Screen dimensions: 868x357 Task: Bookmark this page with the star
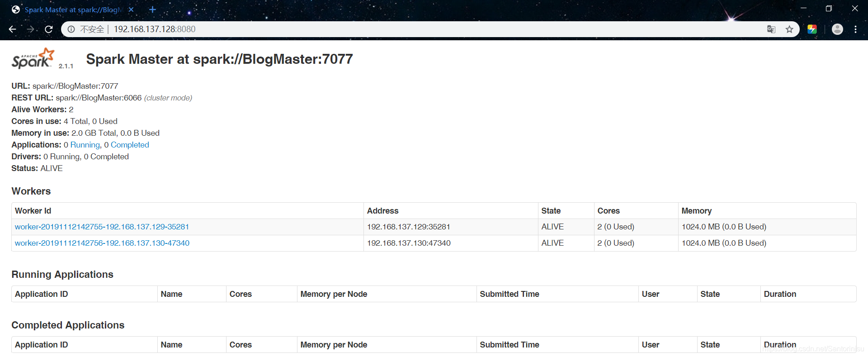(x=789, y=29)
